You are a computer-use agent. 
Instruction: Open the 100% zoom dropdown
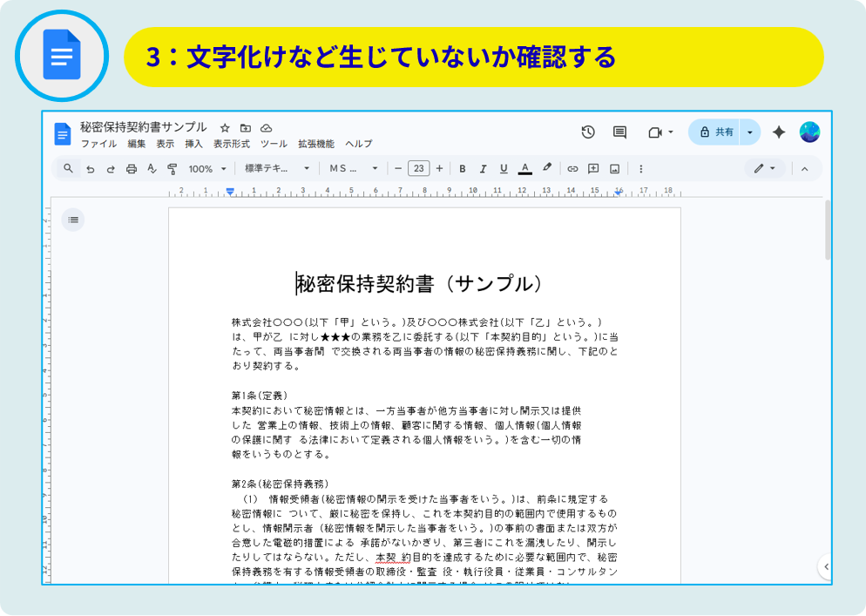pyautogui.click(x=207, y=169)
